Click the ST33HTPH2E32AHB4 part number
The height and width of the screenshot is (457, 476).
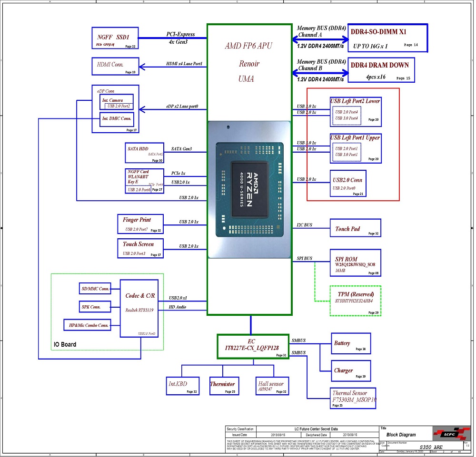coord(354,301)
